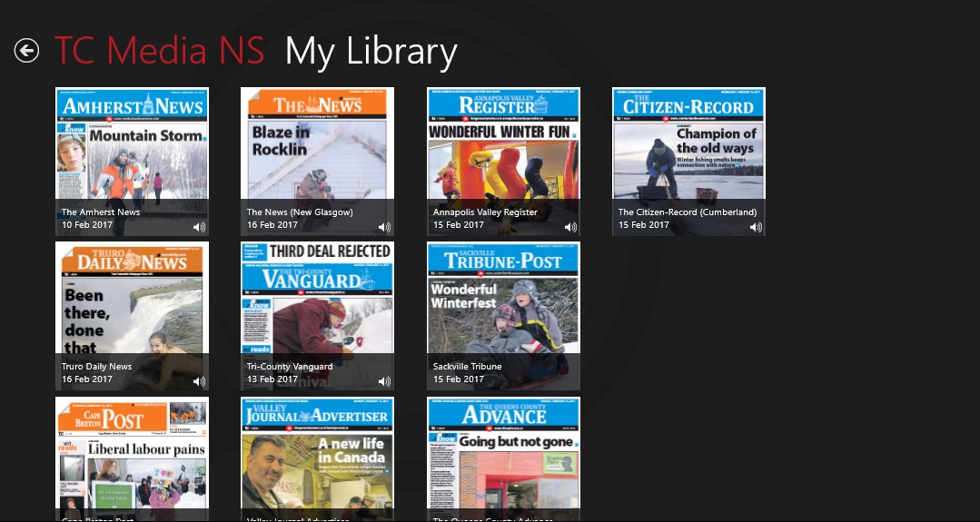Image resolution: width=980 pixels, height=522 pixels.
Task: Click the label 'Annapolis Valley Register'
Action: [485, 212]
